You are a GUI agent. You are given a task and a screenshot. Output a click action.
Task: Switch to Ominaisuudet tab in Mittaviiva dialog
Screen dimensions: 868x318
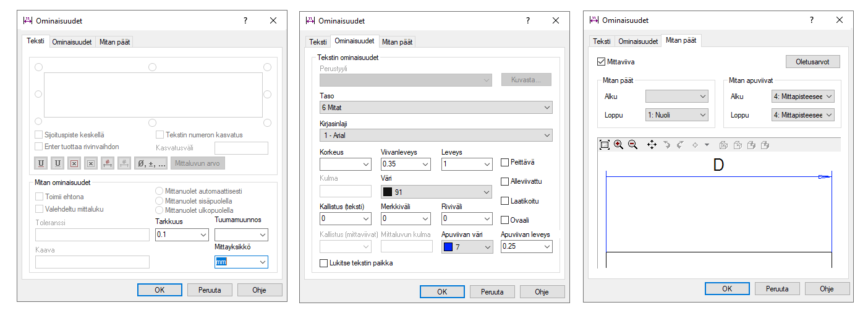(x=638, y=41)
